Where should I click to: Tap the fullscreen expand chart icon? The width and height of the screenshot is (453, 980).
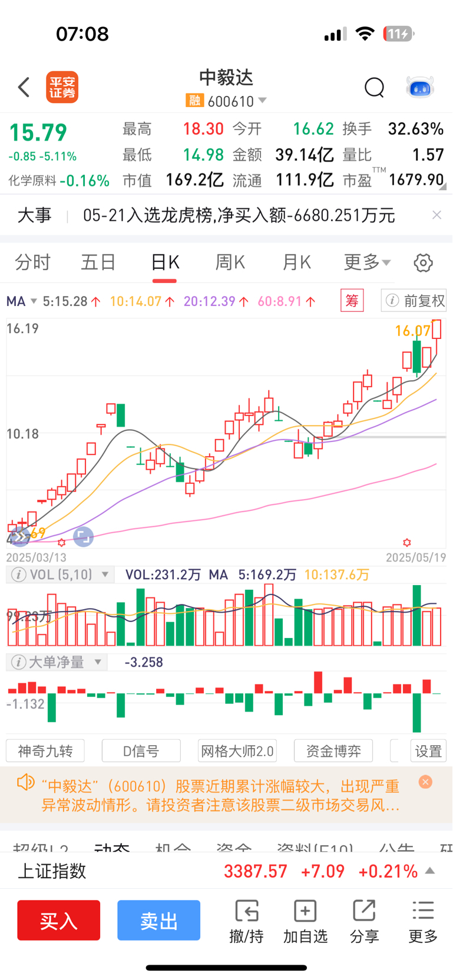(x=83, y=536)
